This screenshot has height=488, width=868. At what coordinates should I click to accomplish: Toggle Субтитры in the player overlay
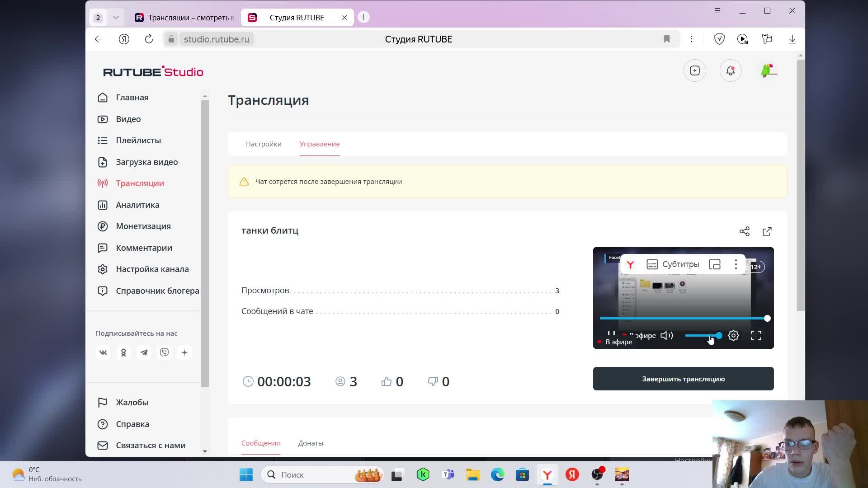[673, 264]
